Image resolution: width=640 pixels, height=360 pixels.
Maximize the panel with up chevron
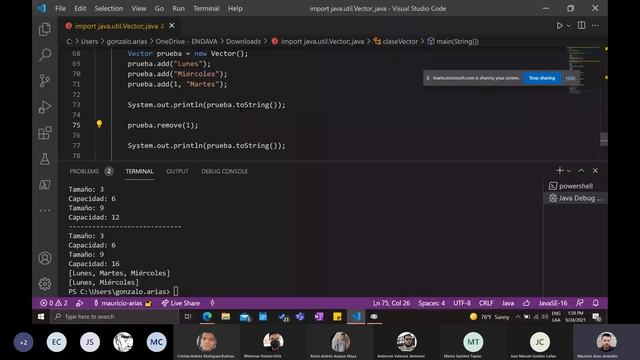coord(581,171)
